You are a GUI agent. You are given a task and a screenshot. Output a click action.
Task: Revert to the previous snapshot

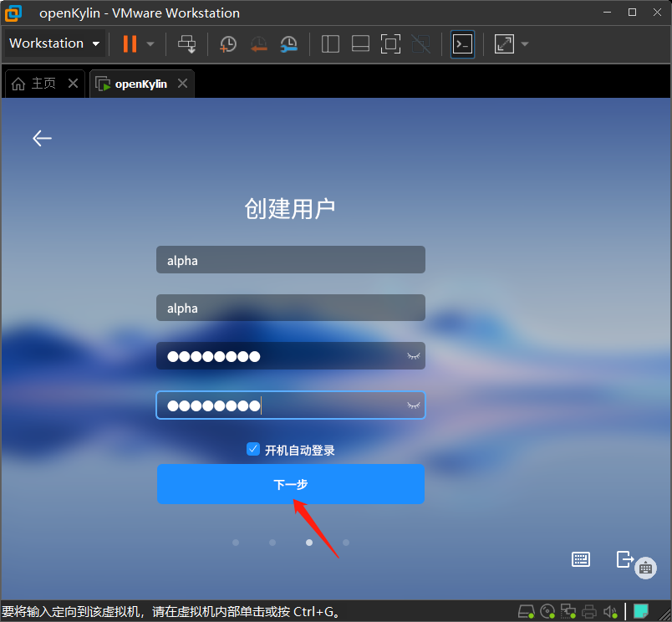point(258,43)
